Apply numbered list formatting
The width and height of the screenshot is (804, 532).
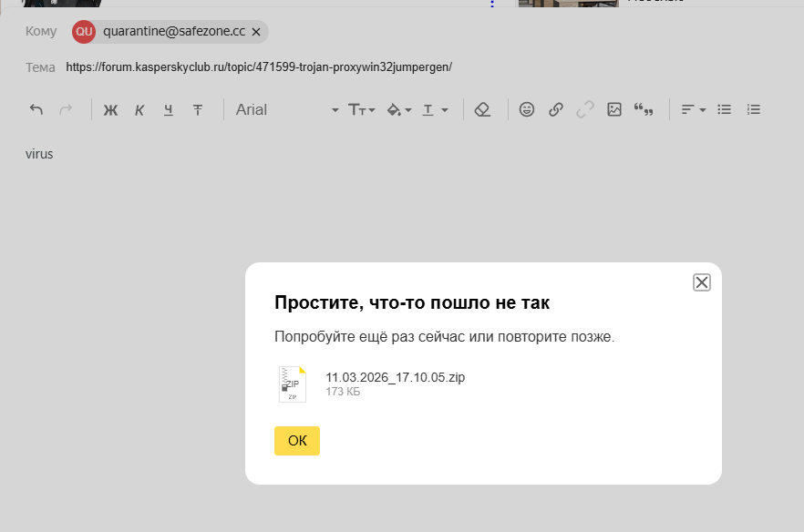click(x=753, y=109)
